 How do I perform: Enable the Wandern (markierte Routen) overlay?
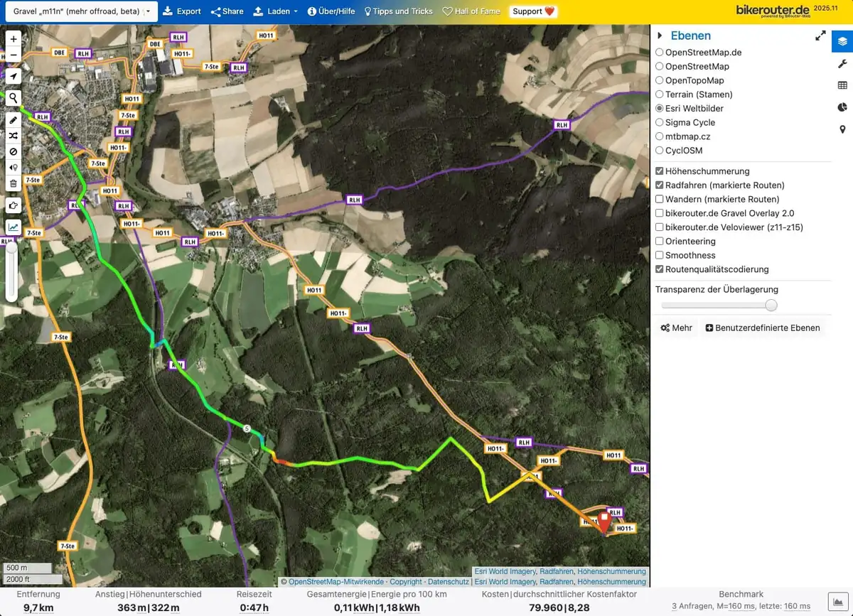[x=660, y=200]
